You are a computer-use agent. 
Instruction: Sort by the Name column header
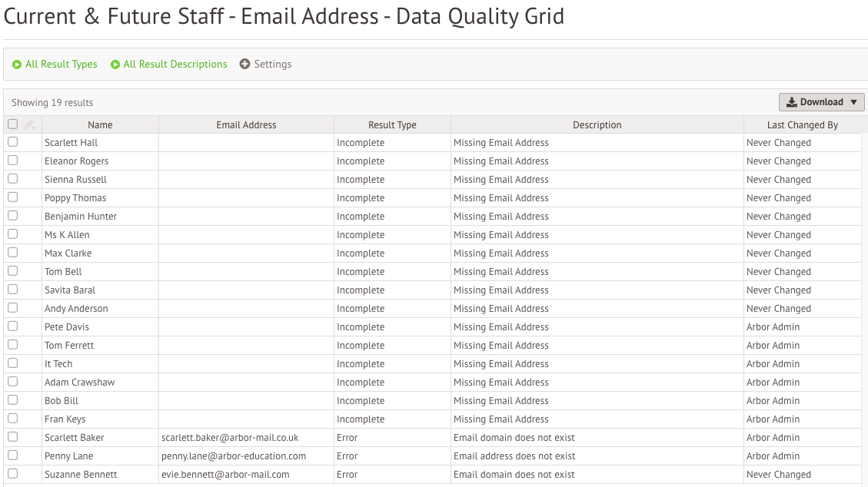point(100,125)
